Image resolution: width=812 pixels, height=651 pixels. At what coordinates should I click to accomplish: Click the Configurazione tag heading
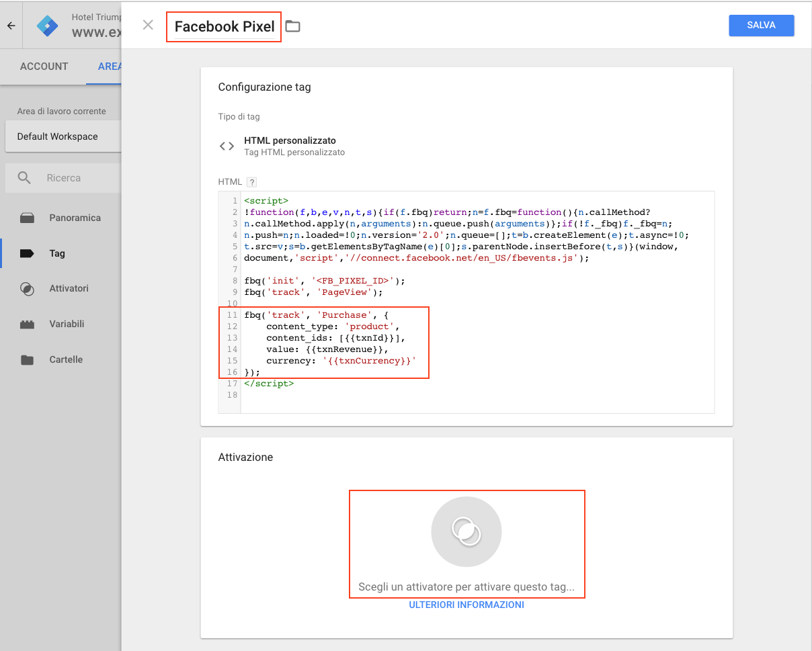click(x=264, y=87)
